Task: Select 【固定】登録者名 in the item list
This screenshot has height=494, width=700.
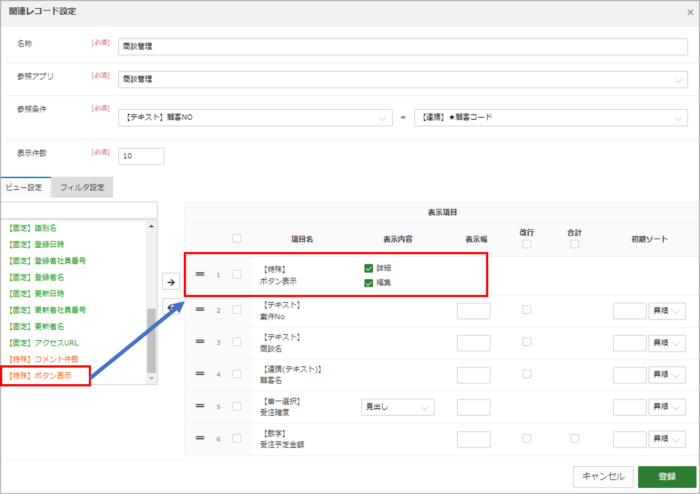Action: (37, 277)
